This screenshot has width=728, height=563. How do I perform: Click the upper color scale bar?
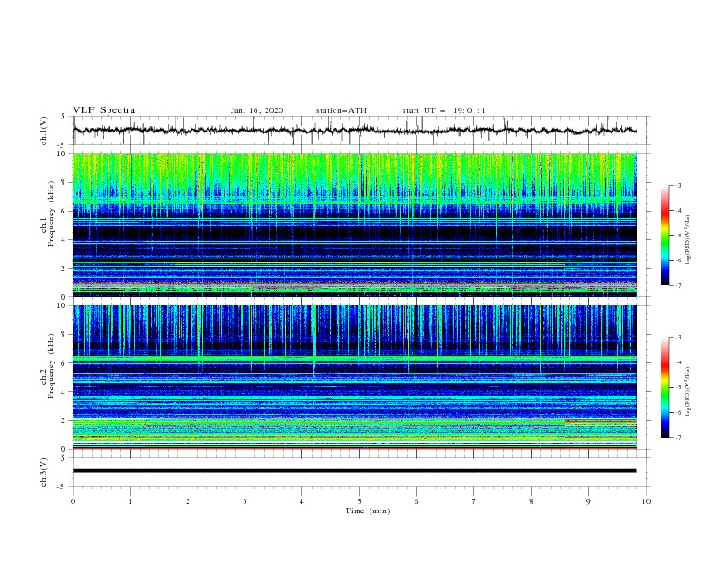(x=665, y=236)
